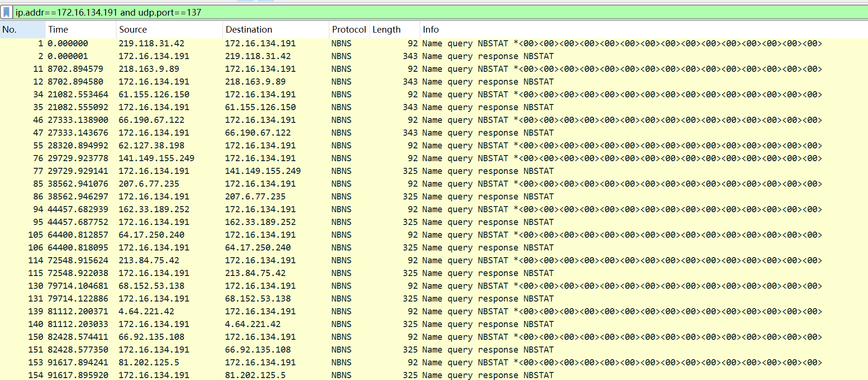Select time value 29729.929141
Screen dimensions: 868x380
(x=78, y=171)
